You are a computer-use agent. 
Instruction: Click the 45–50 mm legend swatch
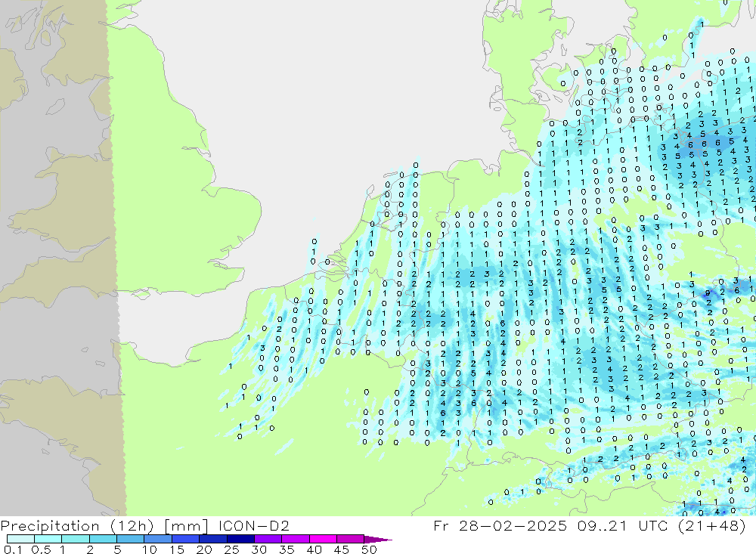(x=351, y=539)
